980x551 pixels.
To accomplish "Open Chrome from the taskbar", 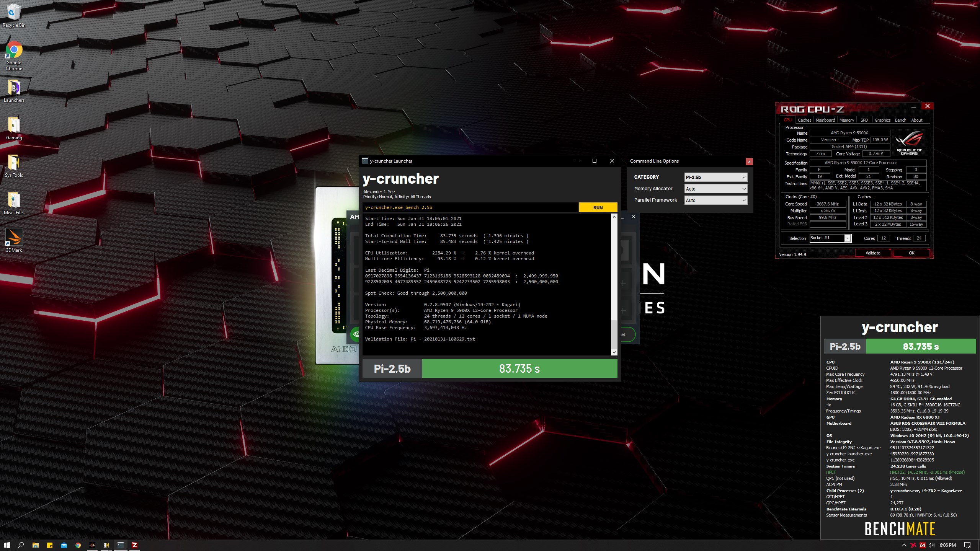I will (78, 545).
